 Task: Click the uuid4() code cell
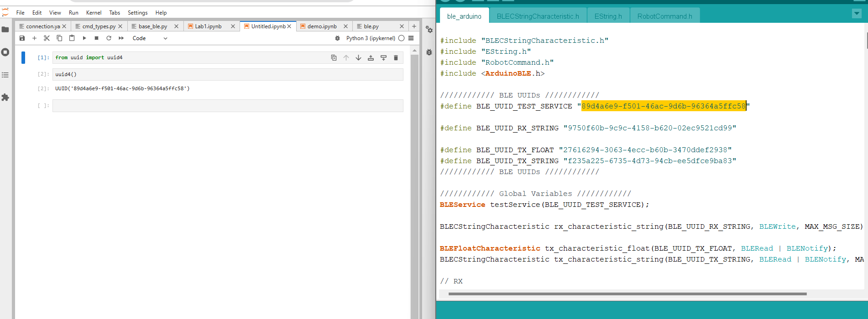click(228, 74)
